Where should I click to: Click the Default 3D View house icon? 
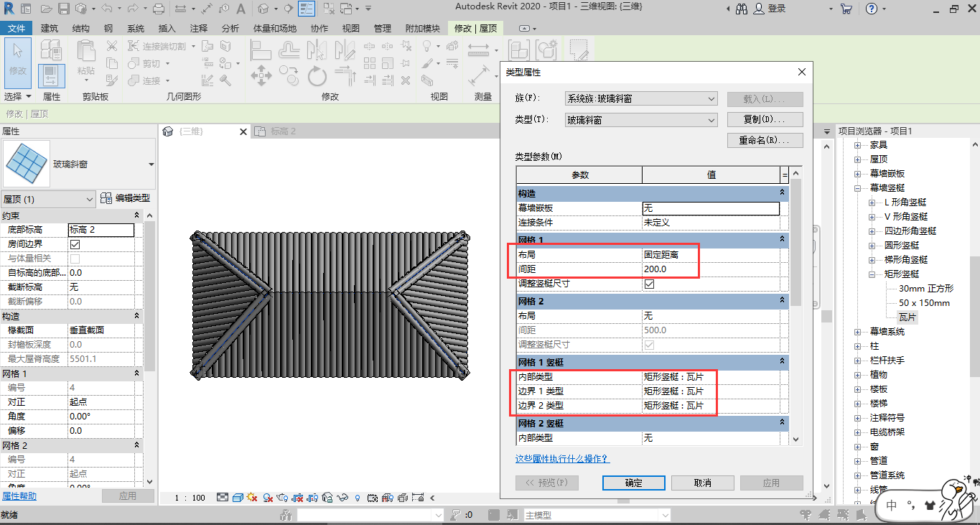[x=263, y=9]
